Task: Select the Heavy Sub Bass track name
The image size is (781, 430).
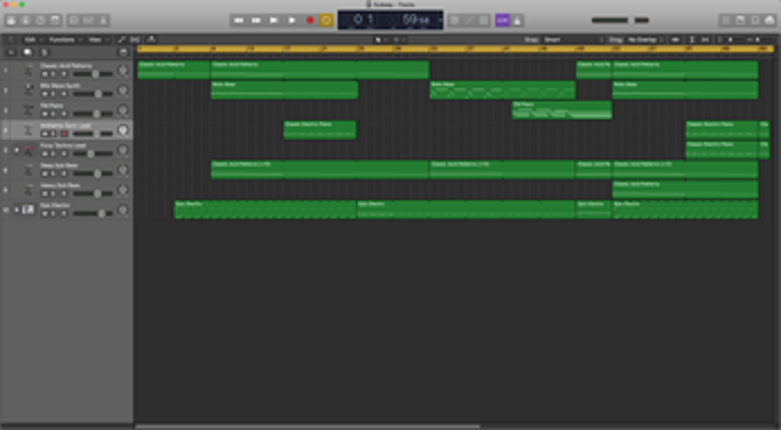Action: (x=60, y=185)
